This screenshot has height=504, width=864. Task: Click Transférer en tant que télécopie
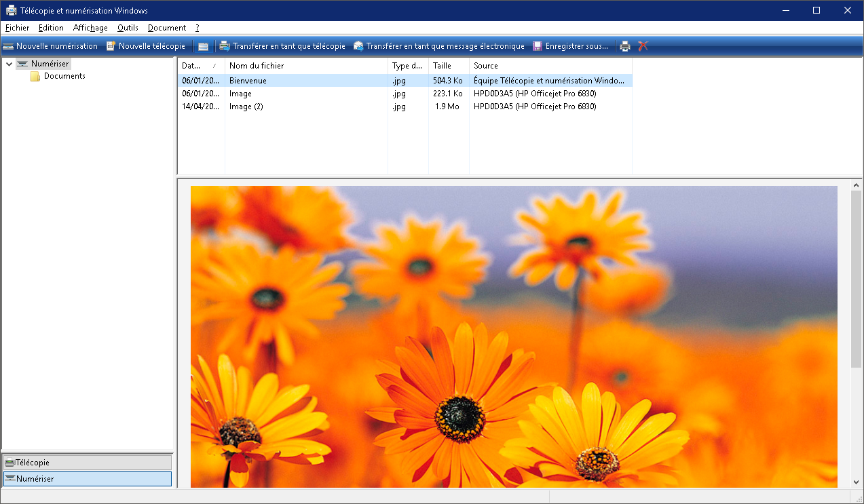pos(282,46)
